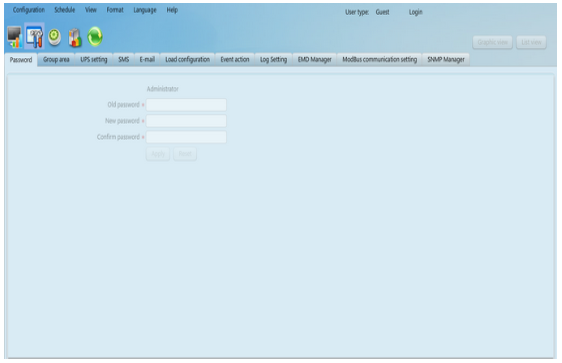This screenshot has height=363, width=562.
Task: Open the Help menu
Action: 172,10
